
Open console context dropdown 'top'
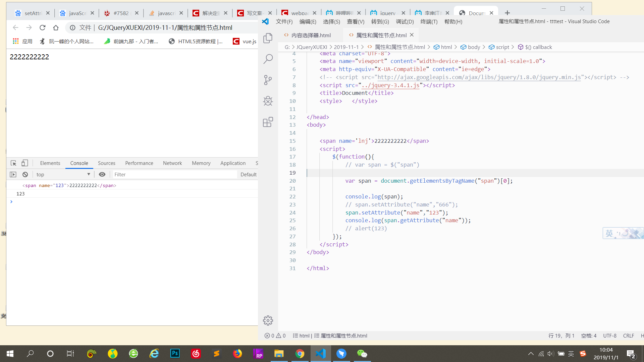(63, 174)
